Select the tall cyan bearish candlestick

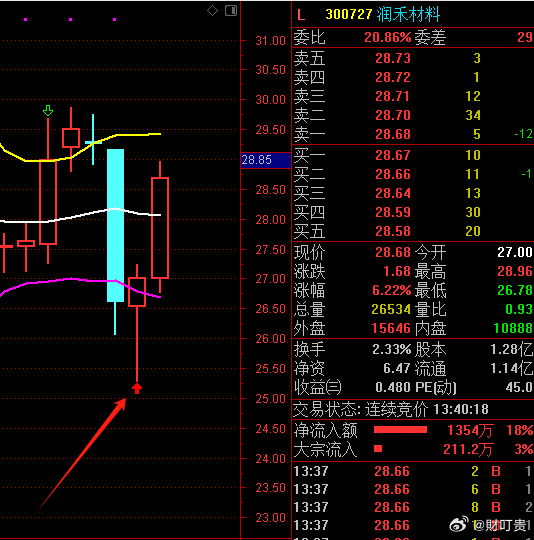pos(115,226)
